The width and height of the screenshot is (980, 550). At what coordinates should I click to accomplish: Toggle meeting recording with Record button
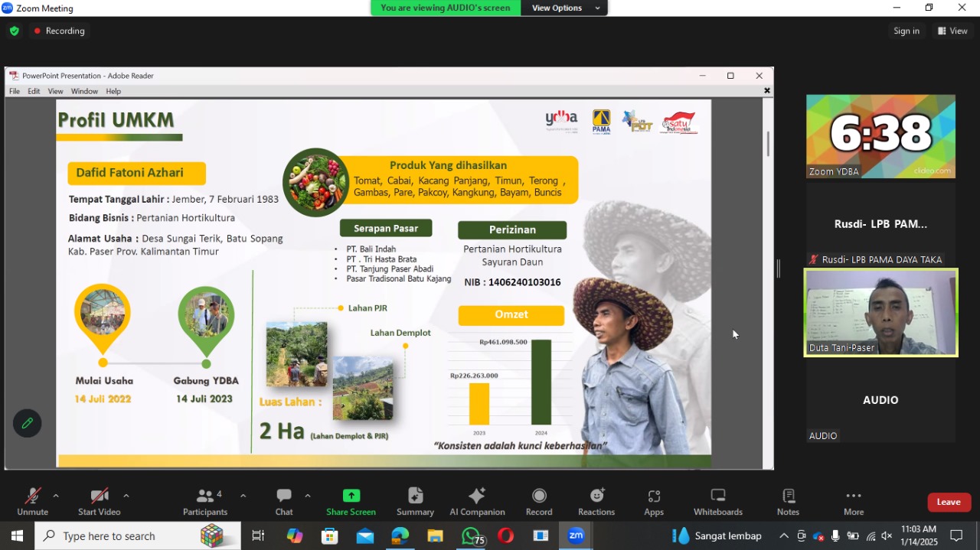click(x=539, y=496)
